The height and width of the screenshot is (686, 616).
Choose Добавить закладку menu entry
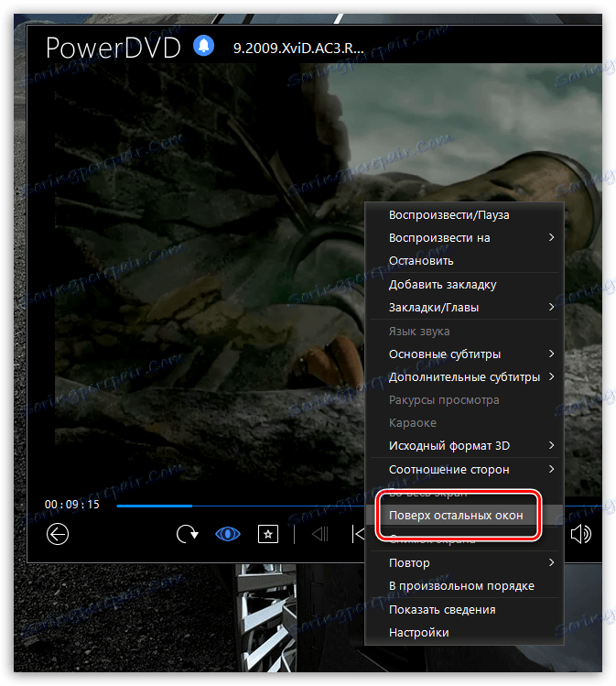(464, 284)
